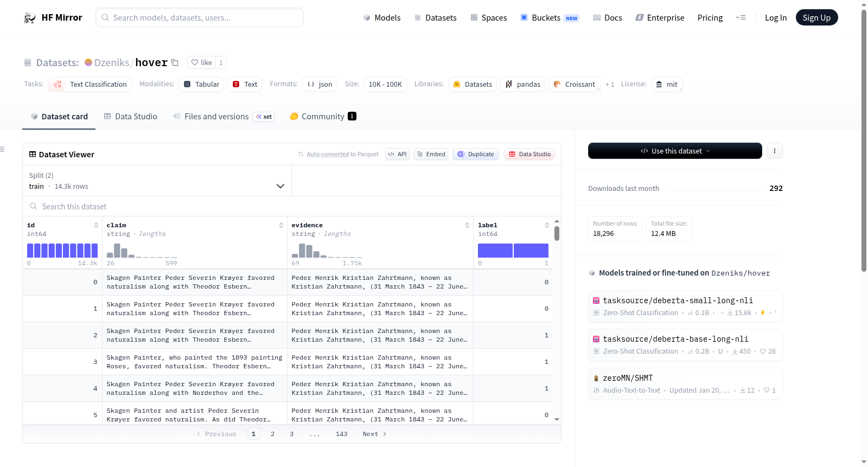Jump to page 143 of the dataset
This screenshot has width=868, height=467.
[342, 434]
